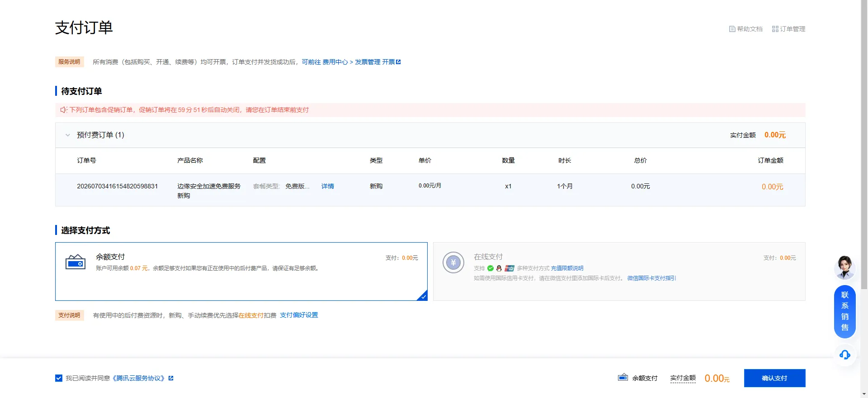Viewport: 868px width, 398px height.
Task: Select order number 20260703416154820598831
Action: tap(118, 186)
